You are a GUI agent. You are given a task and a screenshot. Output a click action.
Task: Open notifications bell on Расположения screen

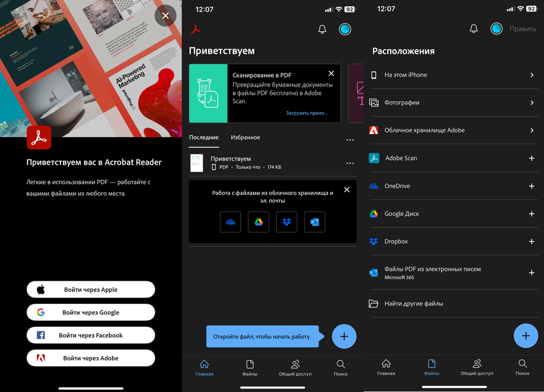tap(474, 29)
